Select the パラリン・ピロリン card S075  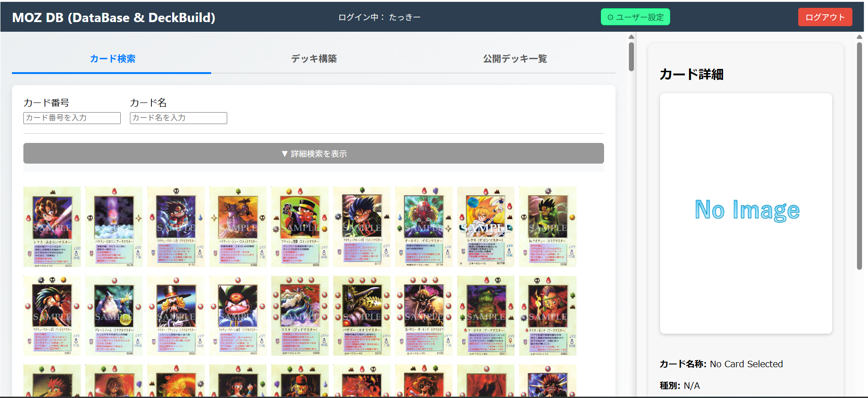(114, 227)
